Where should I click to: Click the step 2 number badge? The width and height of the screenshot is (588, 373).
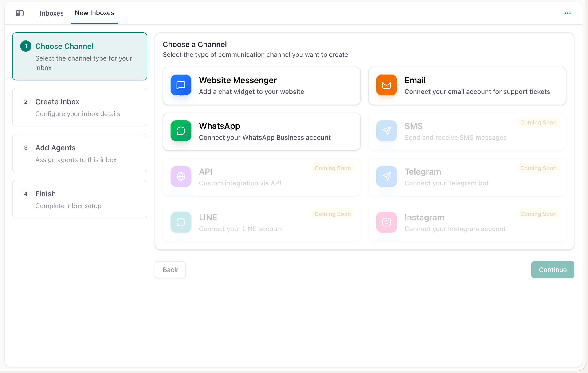pos(26,102)
